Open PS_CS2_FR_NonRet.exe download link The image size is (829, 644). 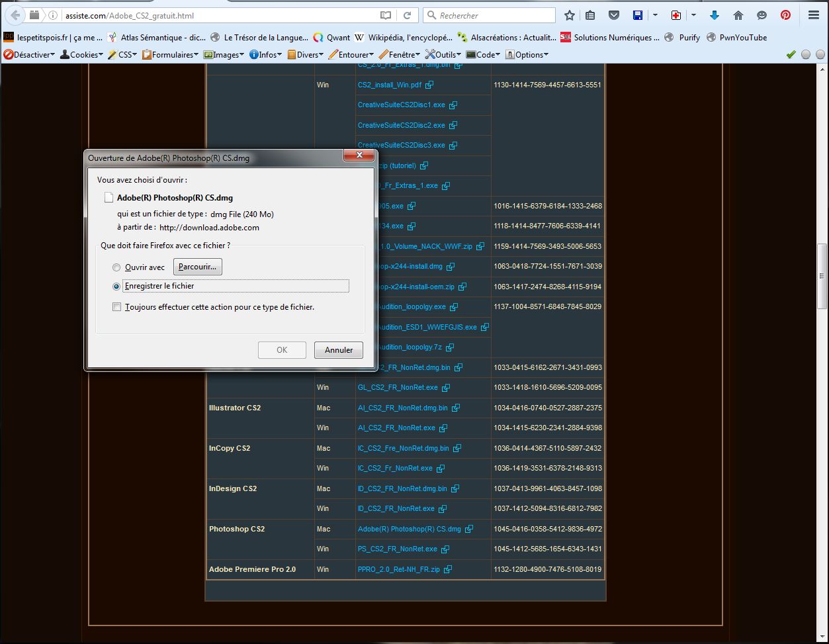[397, 549]
